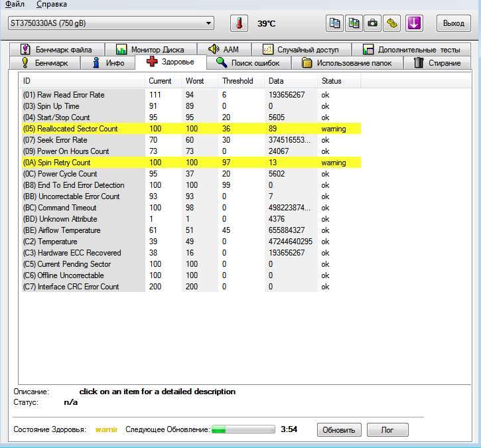Image resolution: width=481 pixels, height=448 pixels.
Task: Switch to the Бенчмарк tab
Action: (x=45, y=63)
